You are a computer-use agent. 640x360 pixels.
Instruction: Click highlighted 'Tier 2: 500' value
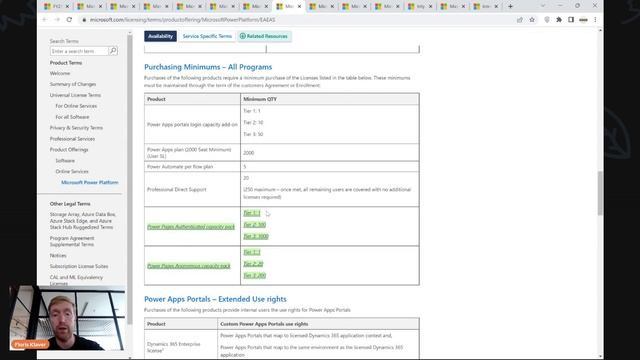coord(254,225)
